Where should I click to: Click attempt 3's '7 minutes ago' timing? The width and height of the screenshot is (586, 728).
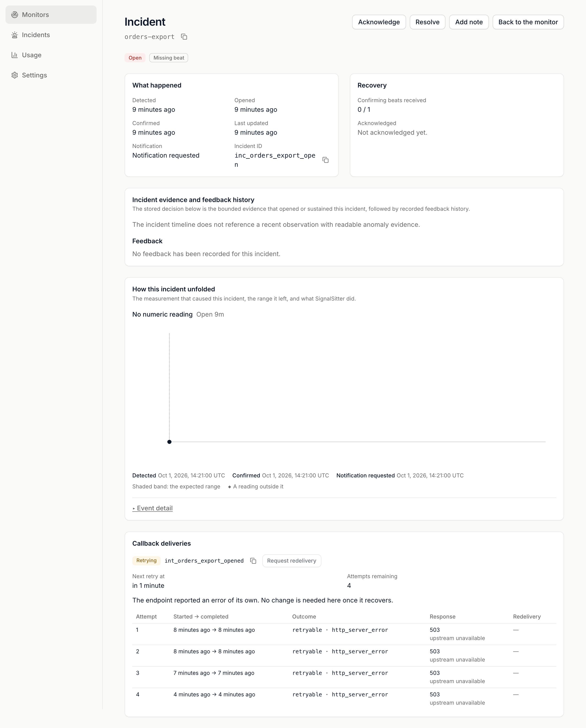(x=214, y=673)
